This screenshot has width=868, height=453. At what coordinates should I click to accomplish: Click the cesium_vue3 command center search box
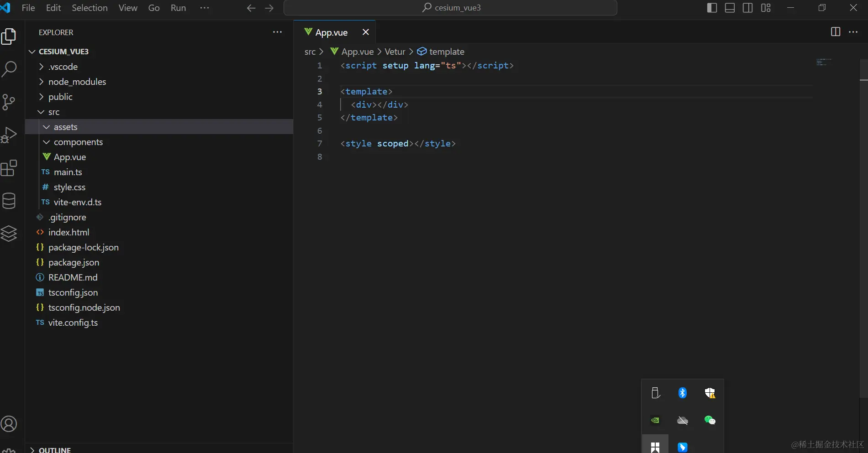[x=450, y=8]
